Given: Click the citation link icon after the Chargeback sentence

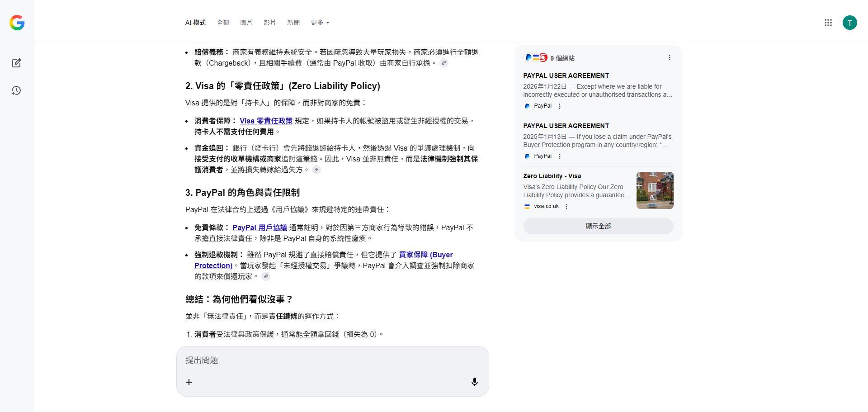Looking at the screenshot, I should coord(443,63).
